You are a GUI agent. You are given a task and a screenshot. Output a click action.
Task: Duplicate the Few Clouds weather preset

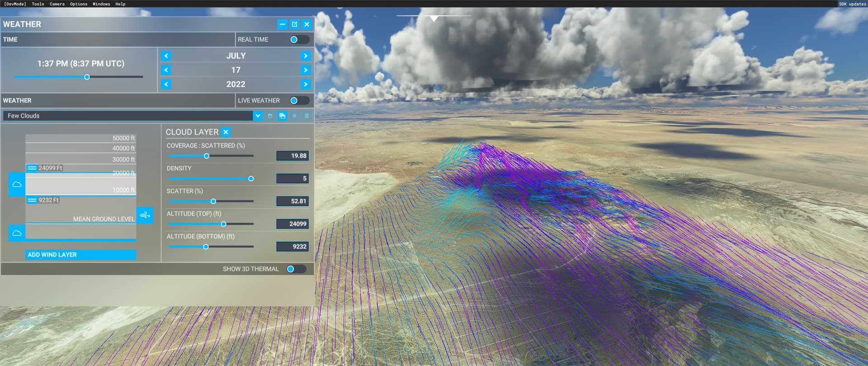282,116
